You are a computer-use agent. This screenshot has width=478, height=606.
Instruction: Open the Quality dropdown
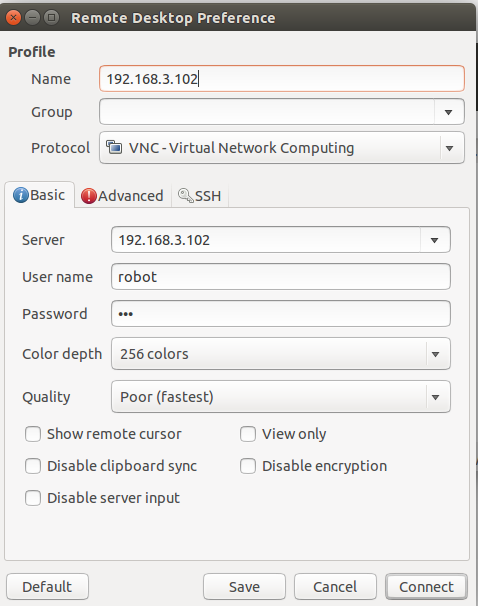pyautogui.click(x=281, y=397)
